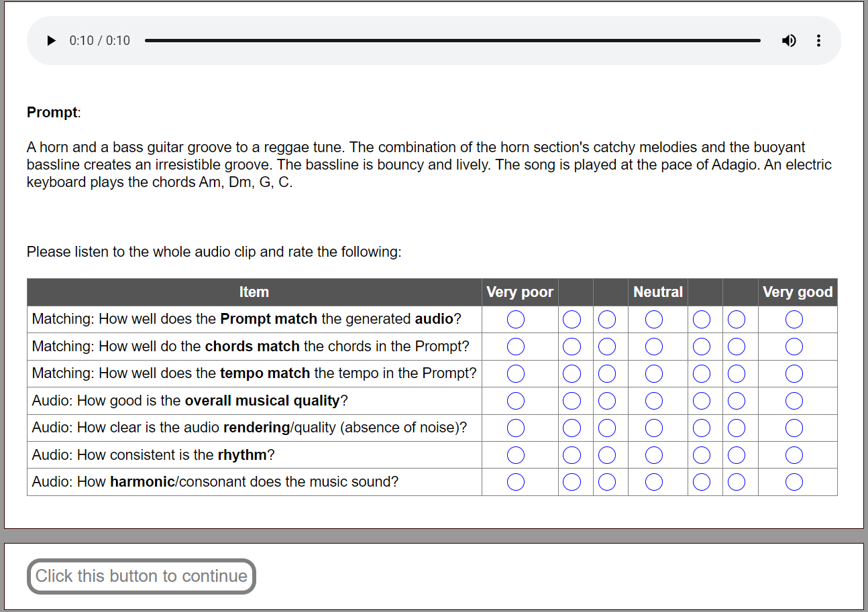Rate chords match as Very good
The height and width of the screenshot is (612, 868).
tap(794, 347)
